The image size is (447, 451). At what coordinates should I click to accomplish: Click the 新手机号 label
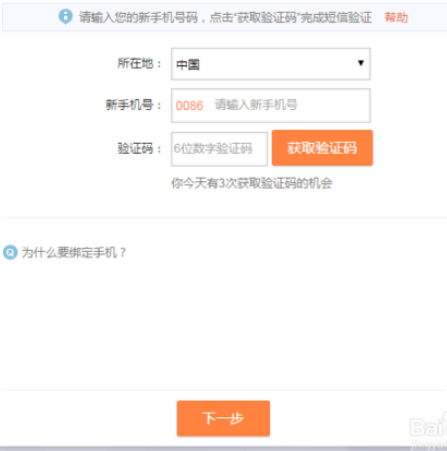coord(133,105)
